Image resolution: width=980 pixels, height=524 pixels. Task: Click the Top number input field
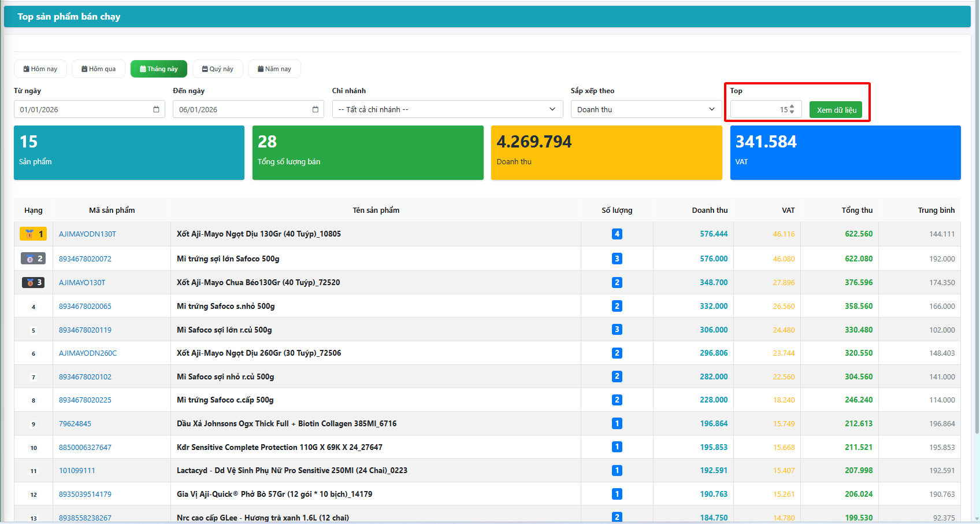(758, 109)
